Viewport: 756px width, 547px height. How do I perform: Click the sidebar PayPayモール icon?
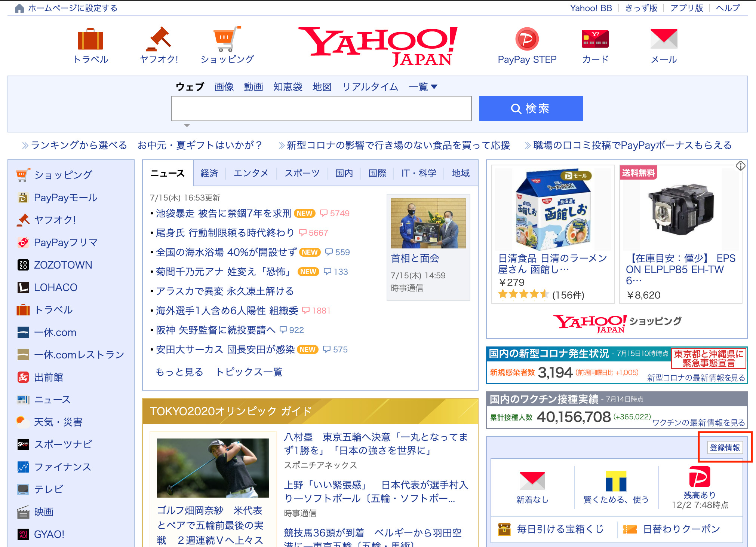23,198
